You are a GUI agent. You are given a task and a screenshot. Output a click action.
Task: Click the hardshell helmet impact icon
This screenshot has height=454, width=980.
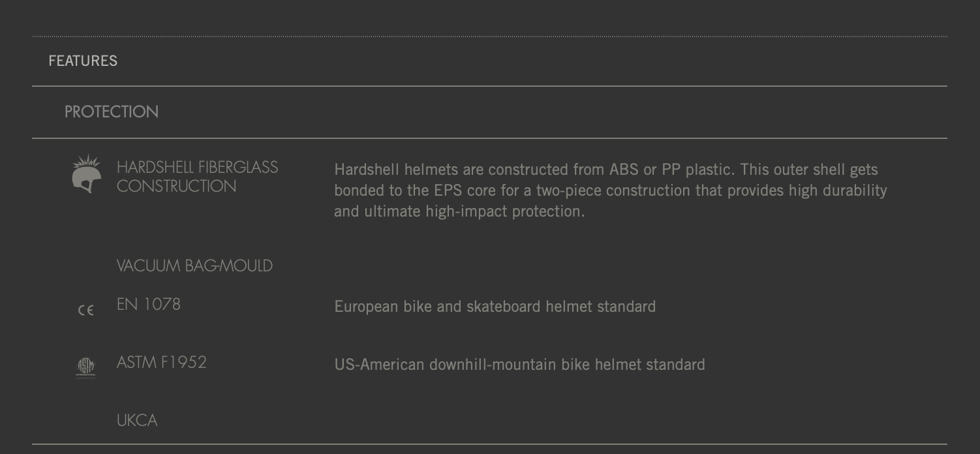click(x=87, y=174)
